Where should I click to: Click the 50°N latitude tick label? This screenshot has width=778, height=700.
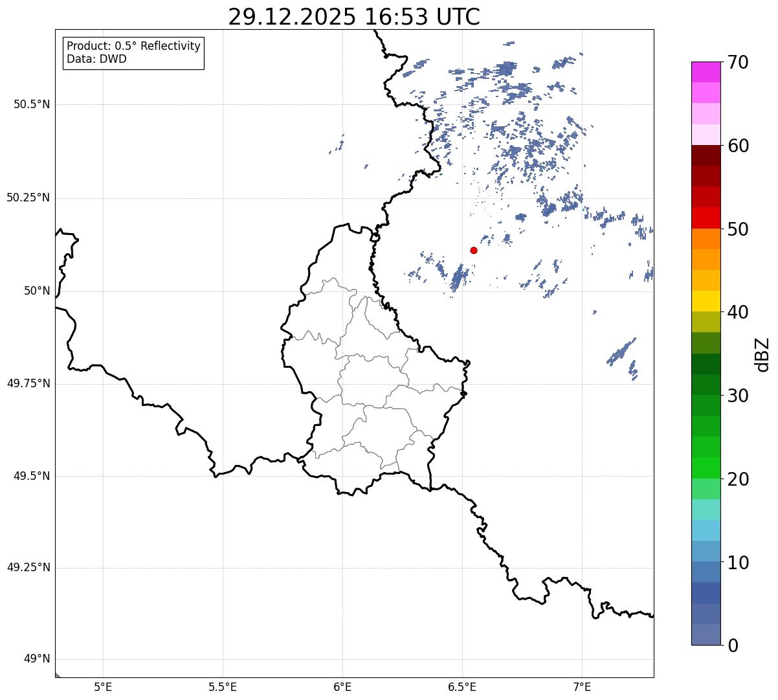pyautogui.click(x=37, y=291)
